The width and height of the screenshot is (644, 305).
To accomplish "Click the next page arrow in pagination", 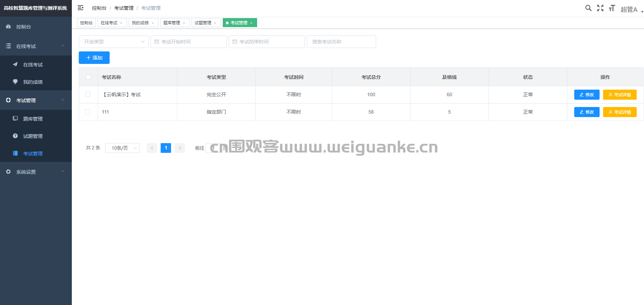I will (180, 148).
